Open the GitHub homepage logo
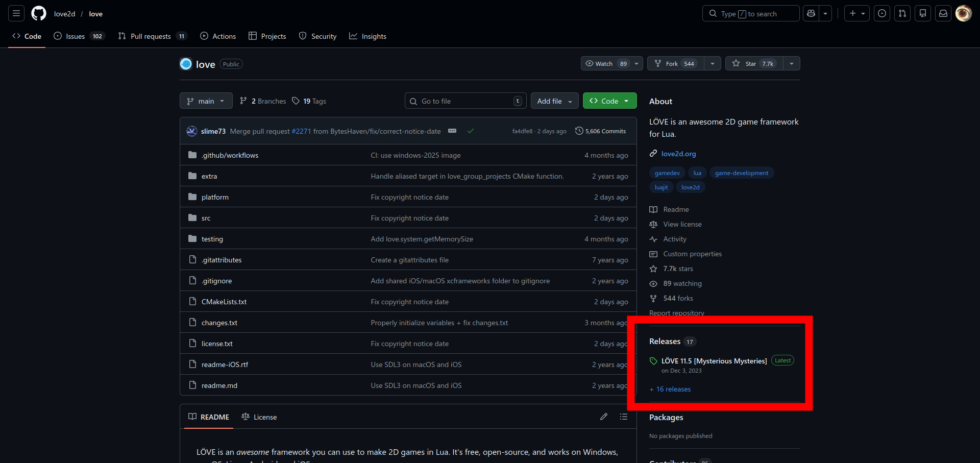The height and width of the screenshot is (463, 980). [x=39, y=14]
